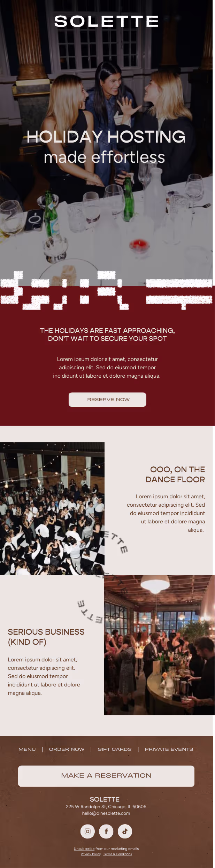215x868 pixels.
Task: Click the Make a Reservation button
Action: pos(106,776)
